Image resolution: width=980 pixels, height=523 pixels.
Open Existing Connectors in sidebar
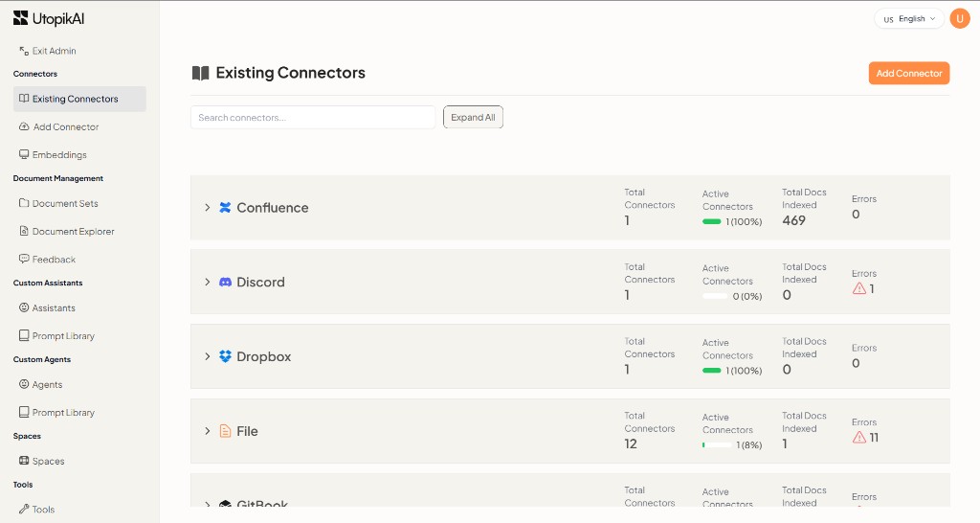pyautogui.click(x=79, y=99)
